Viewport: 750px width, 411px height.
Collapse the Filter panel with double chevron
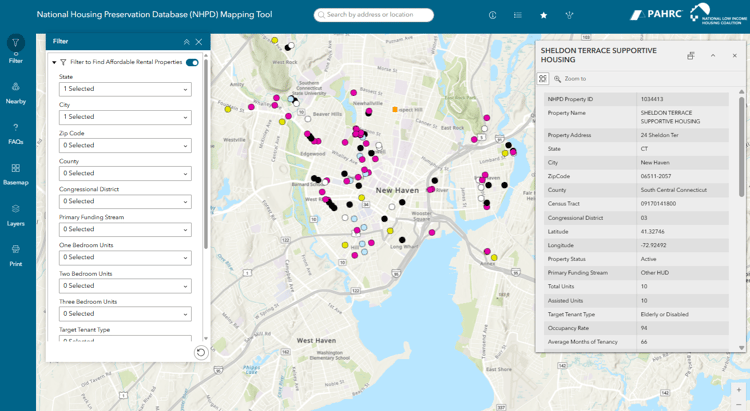(x=186, y=42)
